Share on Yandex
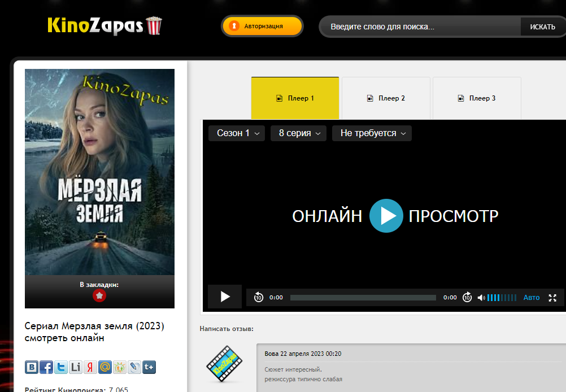Viewport: 566px width, 392px height. [90, 367]
